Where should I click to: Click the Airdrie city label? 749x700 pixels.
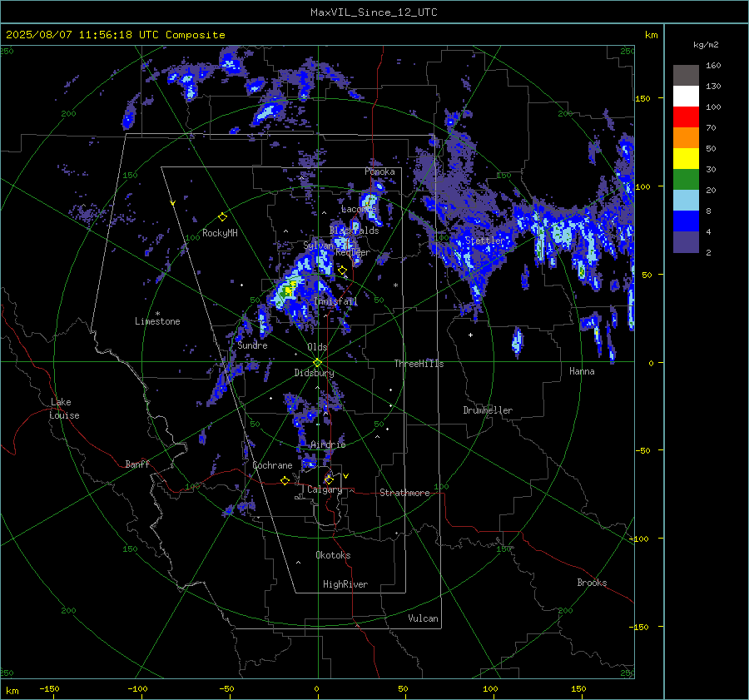pos(328,444)
